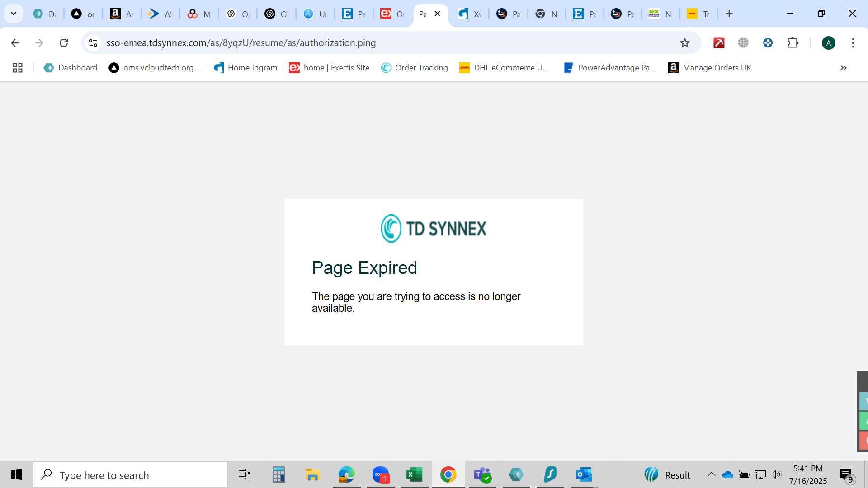Open the PowerAdvantage Pa... bookmark

coord(610,68)
